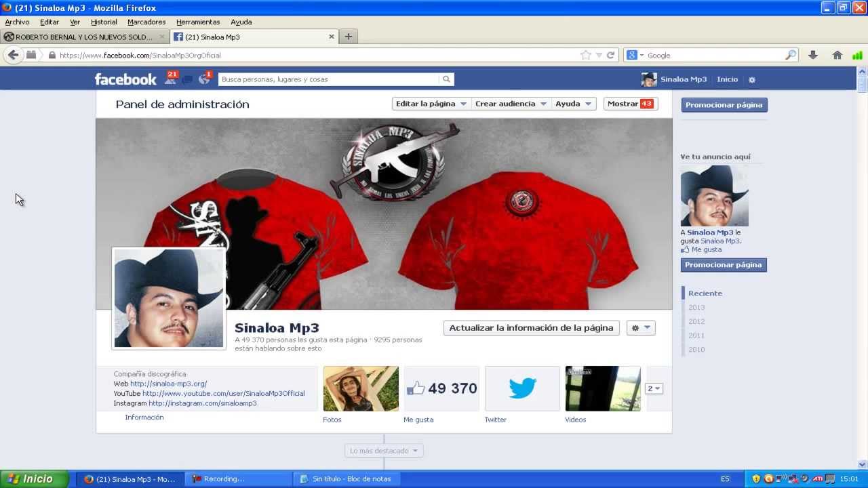
Task: Open Firefox downloads arrow icon
Action: click(813, 56)
